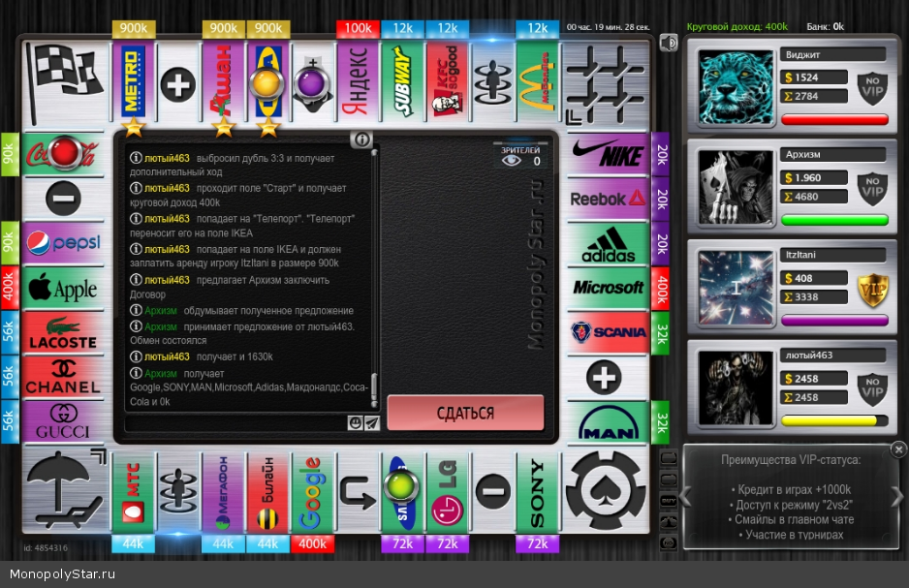Viewport: 909px width, 588px height.
Task: Show next VIP advantages slide
Action: (896, 497)
